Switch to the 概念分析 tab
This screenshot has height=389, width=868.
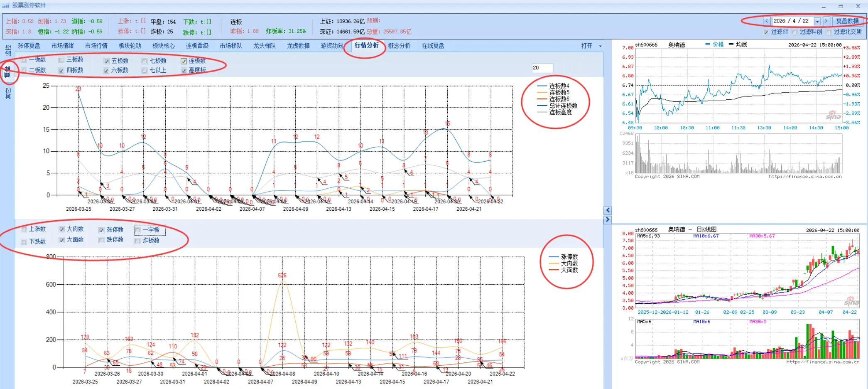pyautogui.click(x=399, y=46)
